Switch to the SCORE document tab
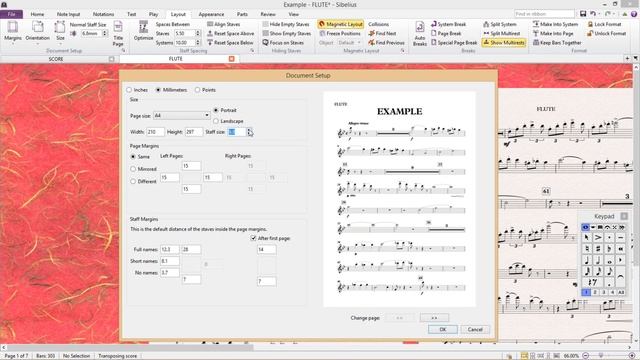This screenshot has height=360, width=640. (56, 59)
